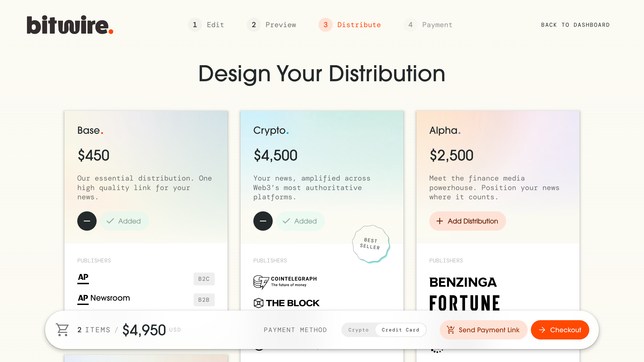
Task: Select Credit Card payment method
Action: tap(400, 330)
